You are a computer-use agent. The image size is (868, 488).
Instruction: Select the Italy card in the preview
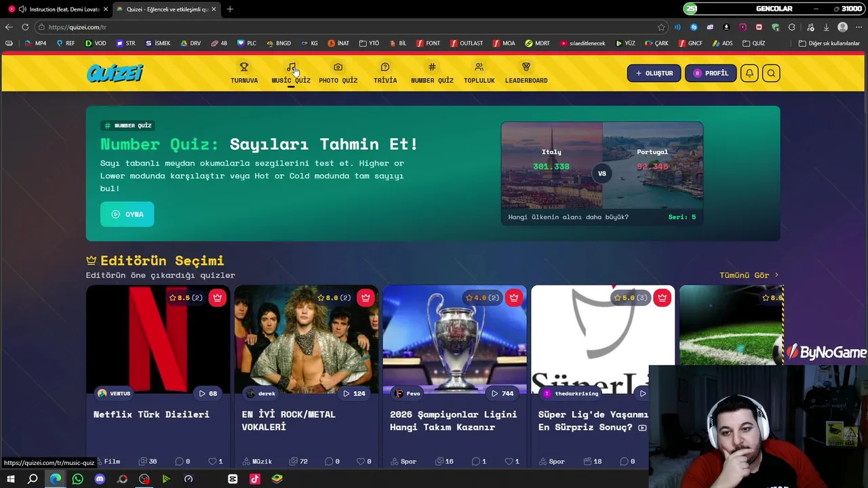pyautogui.click(x=551, y=165)
